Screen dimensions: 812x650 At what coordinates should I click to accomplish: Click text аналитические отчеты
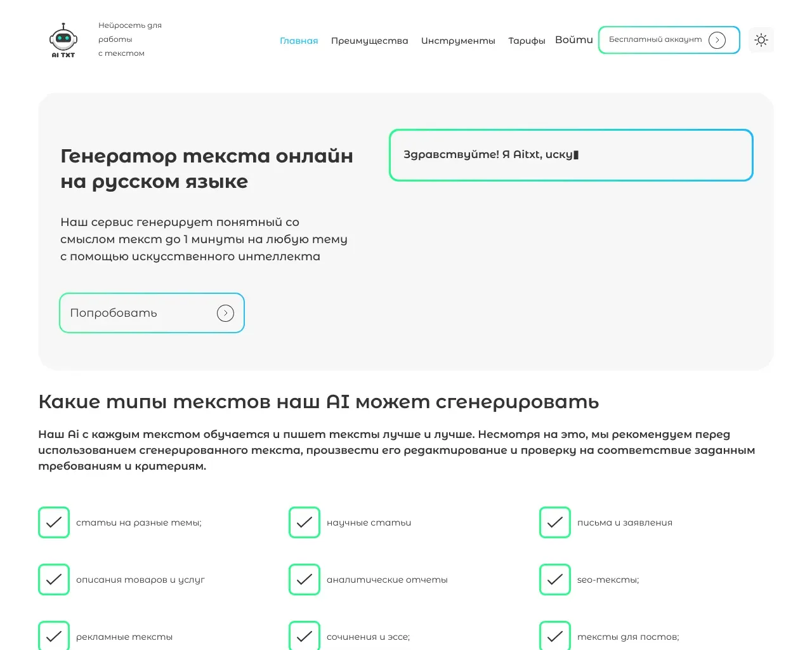[x=387, y=580]
